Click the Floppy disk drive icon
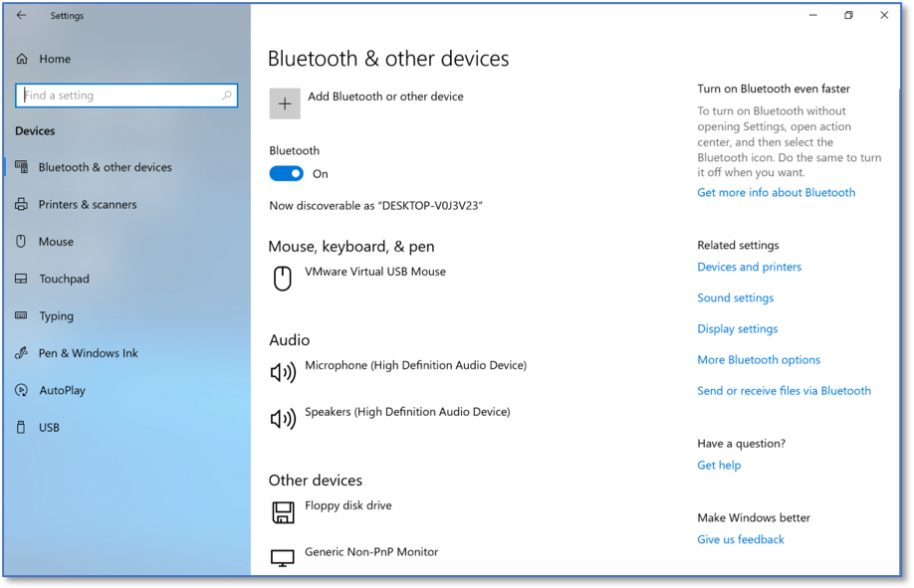Image resolution: width=914 pixels, height=588 pixels. [284, 512]
